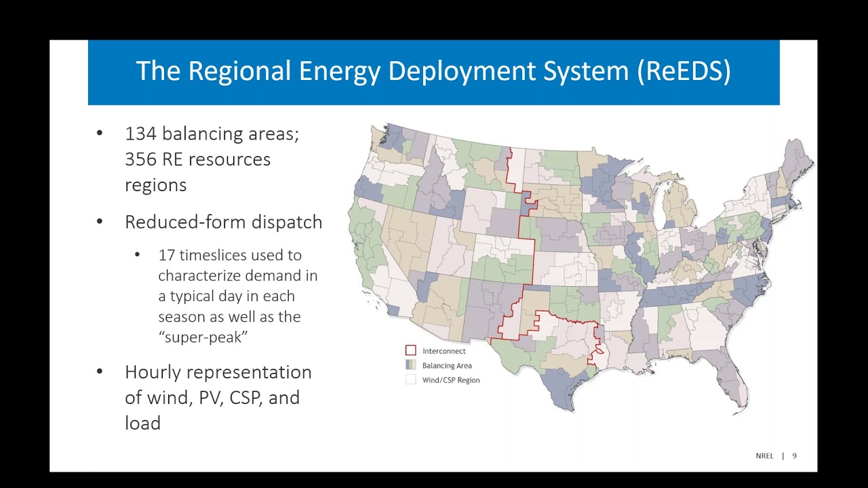Screen dimensions: 868x488
Task: Click the Wind/CSP Region legend swatch
Action: pyautogui.click(x=410, y=380)
